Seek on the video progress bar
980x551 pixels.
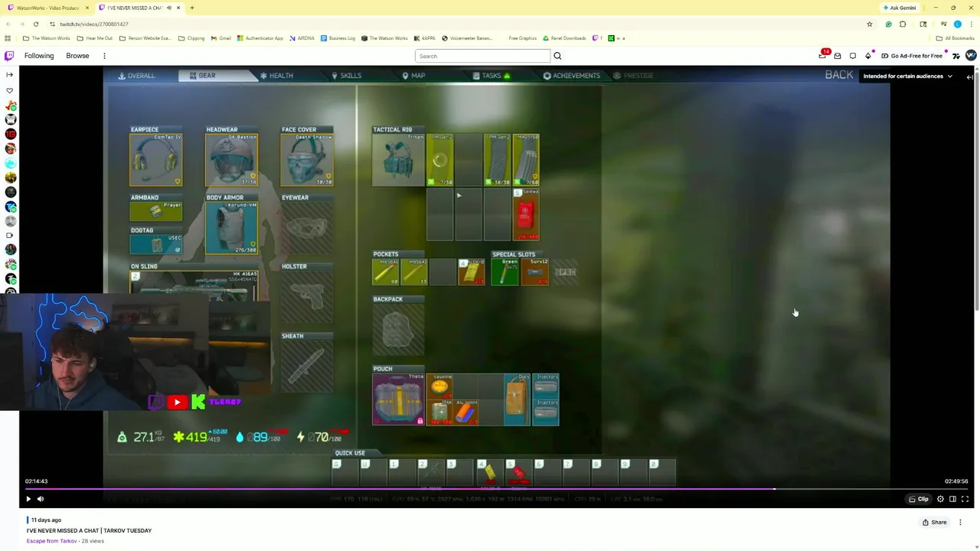[x=498, y=488]
